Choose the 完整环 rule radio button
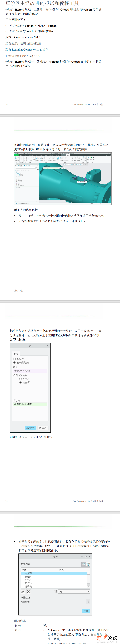Viewport: 120px width, 644px height. click(21, 382)
